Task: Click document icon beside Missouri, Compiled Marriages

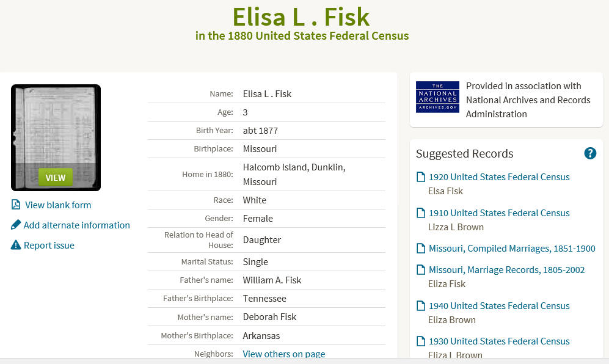Action: click(x=421, y=248)
